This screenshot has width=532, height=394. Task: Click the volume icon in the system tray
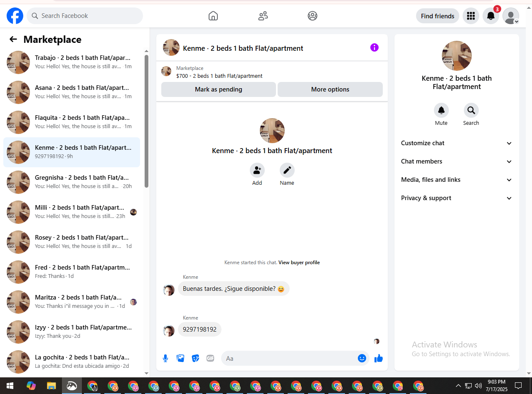[478, 386]
